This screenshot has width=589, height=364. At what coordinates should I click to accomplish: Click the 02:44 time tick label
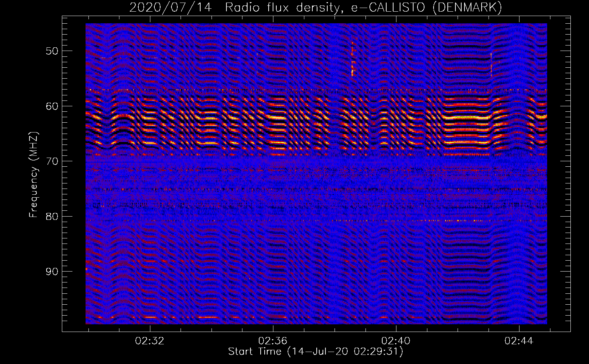[519, 341]
